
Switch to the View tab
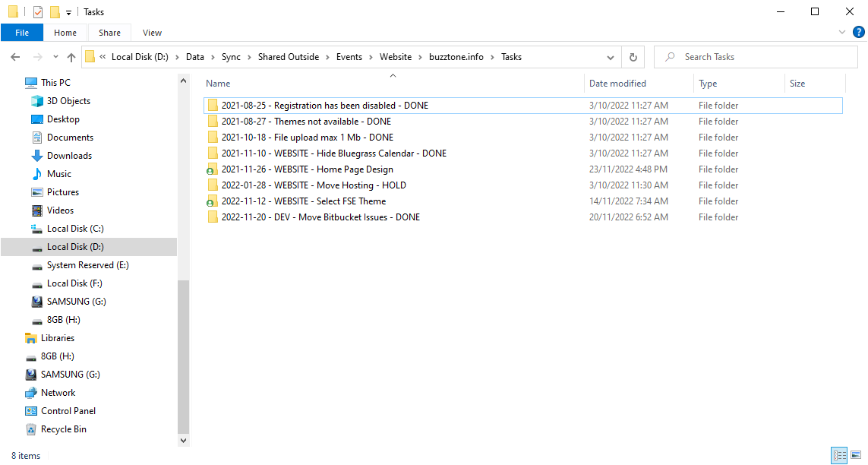pyautogui.click(x=152, y=33)
